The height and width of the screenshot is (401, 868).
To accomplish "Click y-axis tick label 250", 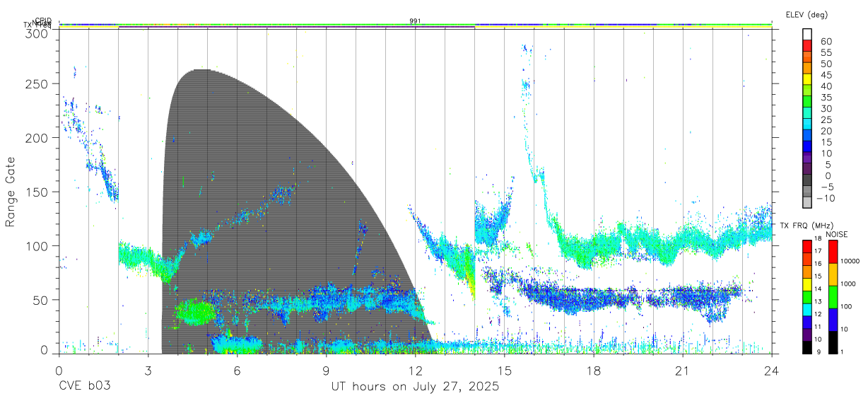I will pos(37,84).
